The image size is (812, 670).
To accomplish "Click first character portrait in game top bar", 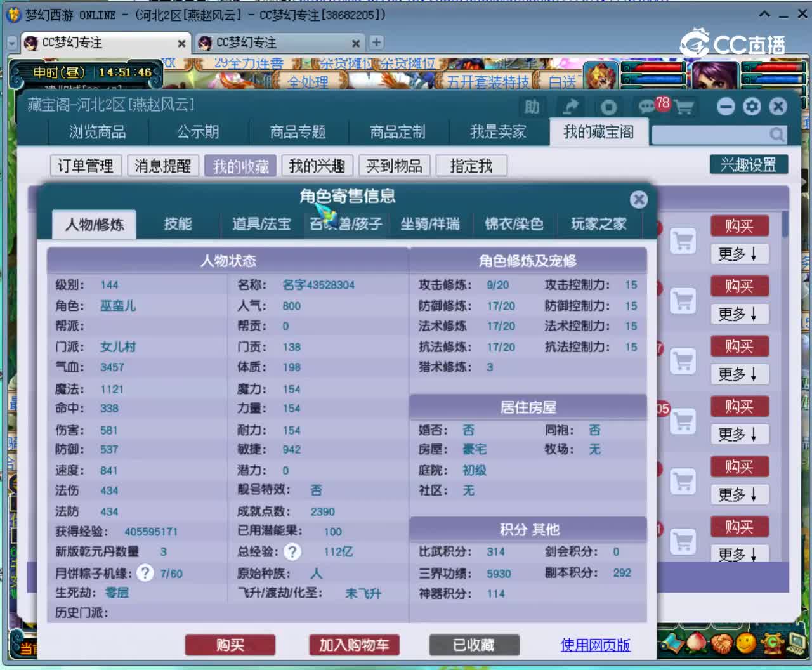I will 600,76.
